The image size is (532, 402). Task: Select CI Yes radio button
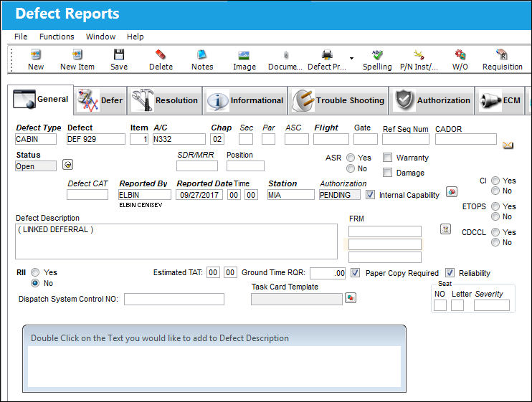(495, 181)
